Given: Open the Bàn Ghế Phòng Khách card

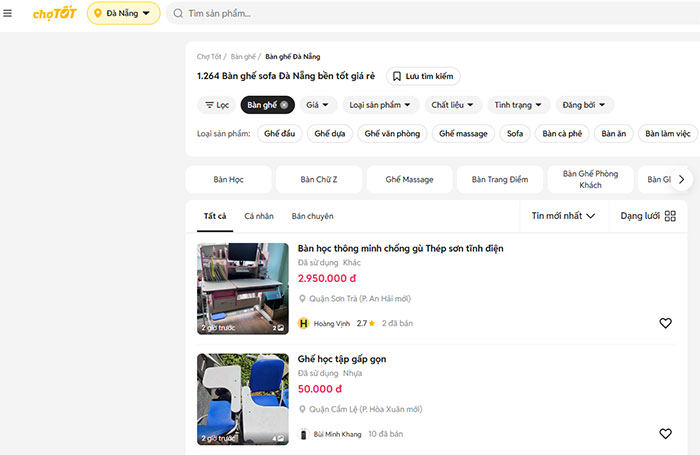Looking at the screenshot, I should pos(590,179).
